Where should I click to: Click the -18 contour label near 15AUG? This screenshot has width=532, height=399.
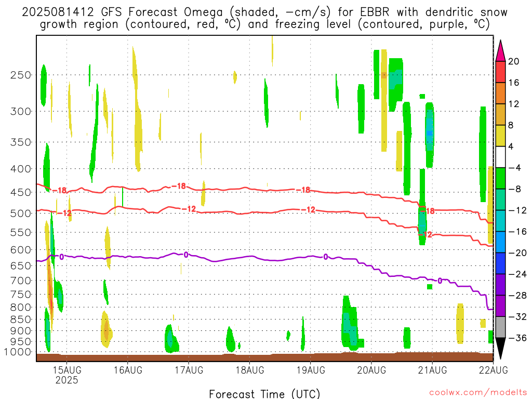60,190
